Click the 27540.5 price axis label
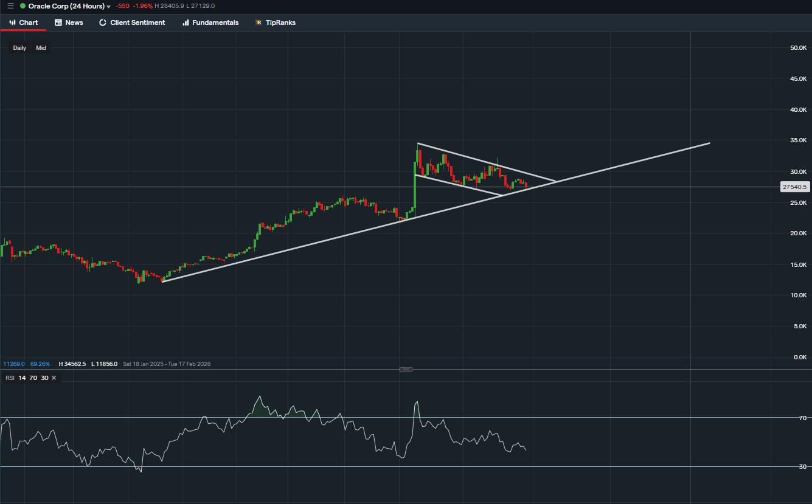 pyautogui.click(x=794, y=187)
